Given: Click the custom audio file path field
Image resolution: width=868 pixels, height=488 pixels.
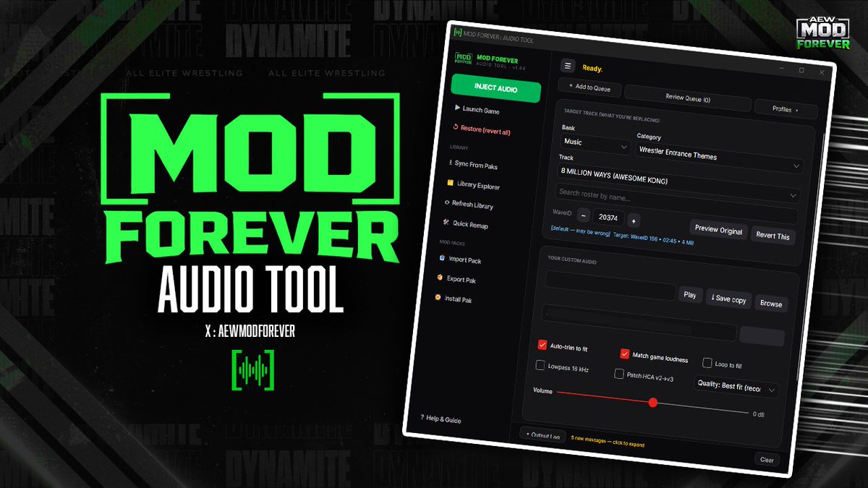Looking at the screenshot, I should point(610,286).
